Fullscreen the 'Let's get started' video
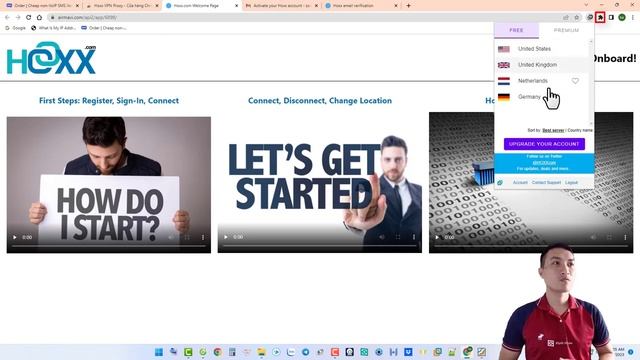The image size is (640, 360). 398,237
